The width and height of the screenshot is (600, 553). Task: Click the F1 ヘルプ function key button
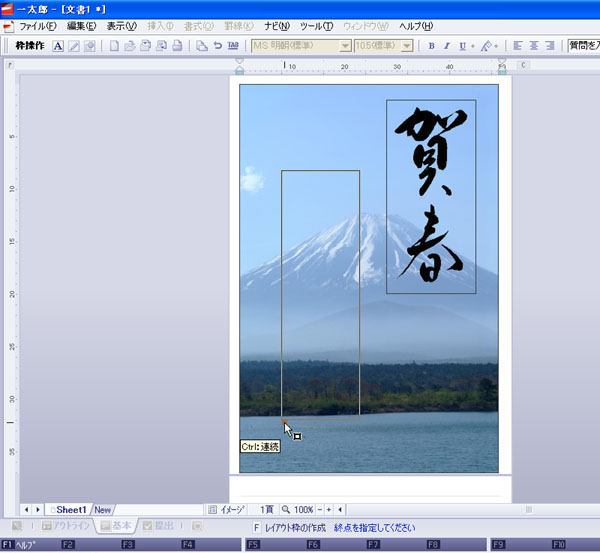[x=20, y=545]
